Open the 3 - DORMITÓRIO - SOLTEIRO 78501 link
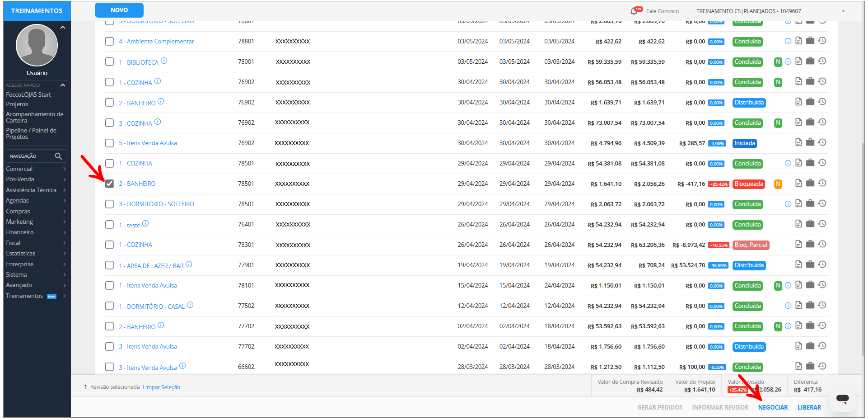This screenshot has width=868, height=420. (156, 204)
